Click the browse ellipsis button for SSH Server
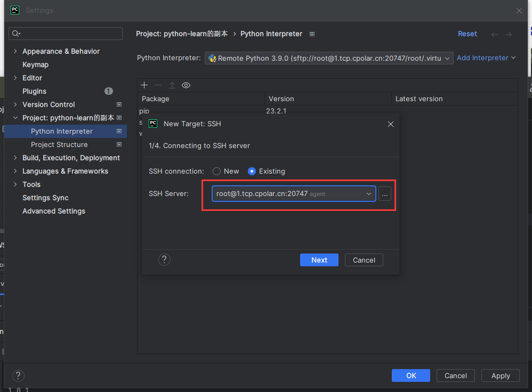Screen dimensions: 532x392 pyautogui.click(x=385, y=194)
